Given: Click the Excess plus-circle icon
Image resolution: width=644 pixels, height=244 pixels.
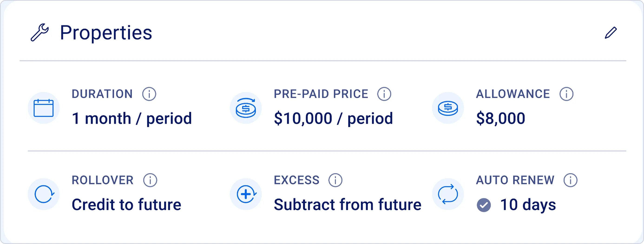Looking at the screenshot, I should tap(246, 194).
